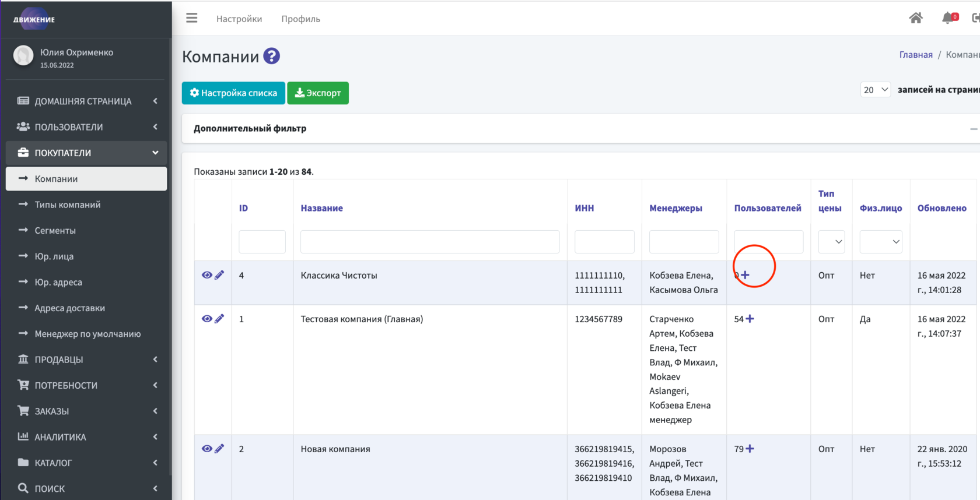
Task: Expand Пользователи menu chevron
Action: point(155,126)
